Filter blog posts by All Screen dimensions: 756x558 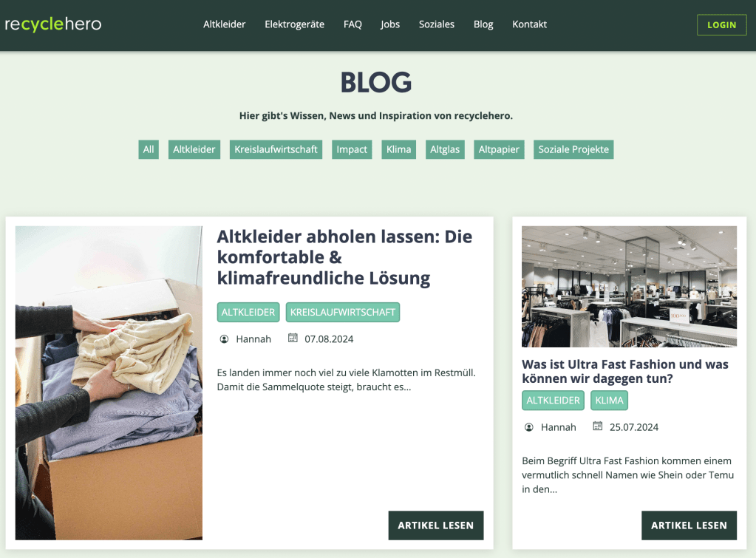149,149
